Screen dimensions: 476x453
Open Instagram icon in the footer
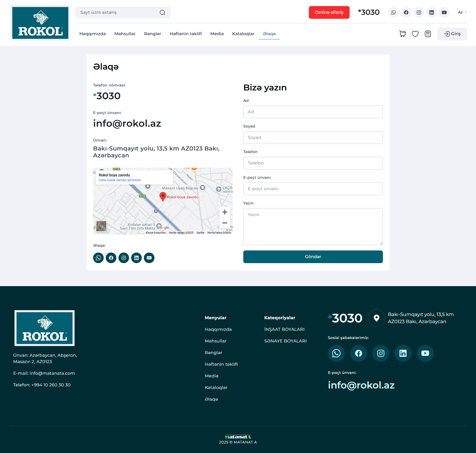[381, 353]
